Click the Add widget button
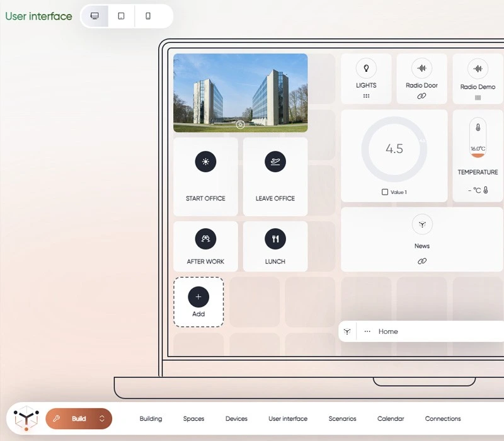 pyautogui.click(x=198, y=302)
